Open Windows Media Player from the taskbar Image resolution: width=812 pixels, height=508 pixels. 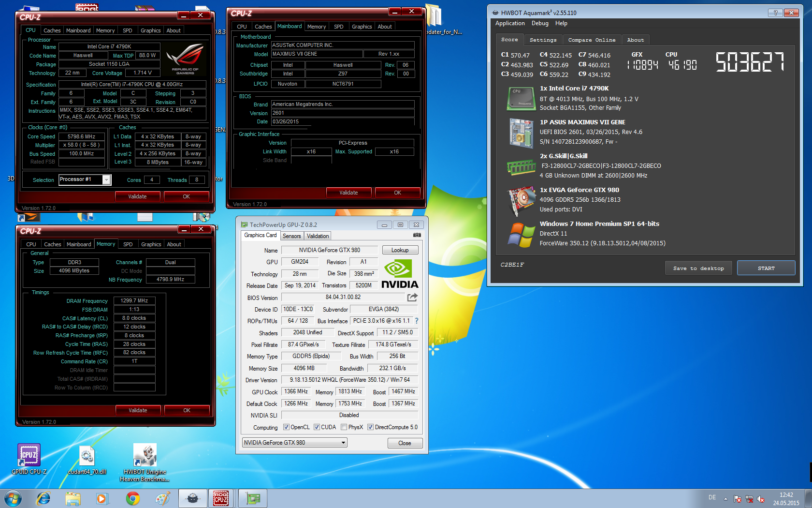point(102,498)
